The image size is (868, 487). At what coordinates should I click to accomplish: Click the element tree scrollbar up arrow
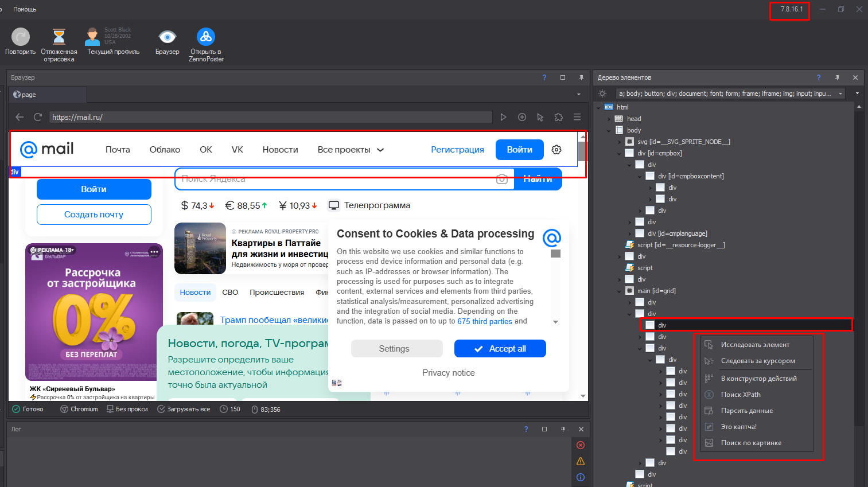[x=859, y=107]
